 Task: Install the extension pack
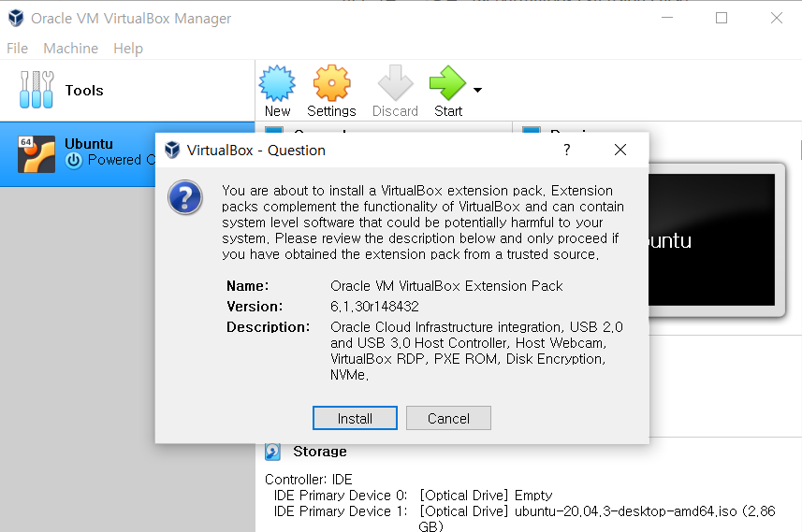pyautogui.click(x=355, y=418)
